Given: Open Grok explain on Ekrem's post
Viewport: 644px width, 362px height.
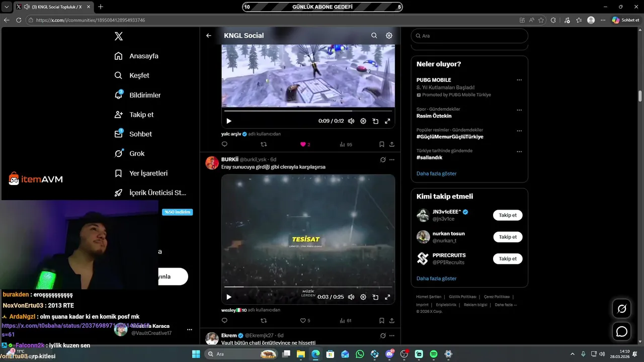Looking at the screenshot, I should pos(383,335).
